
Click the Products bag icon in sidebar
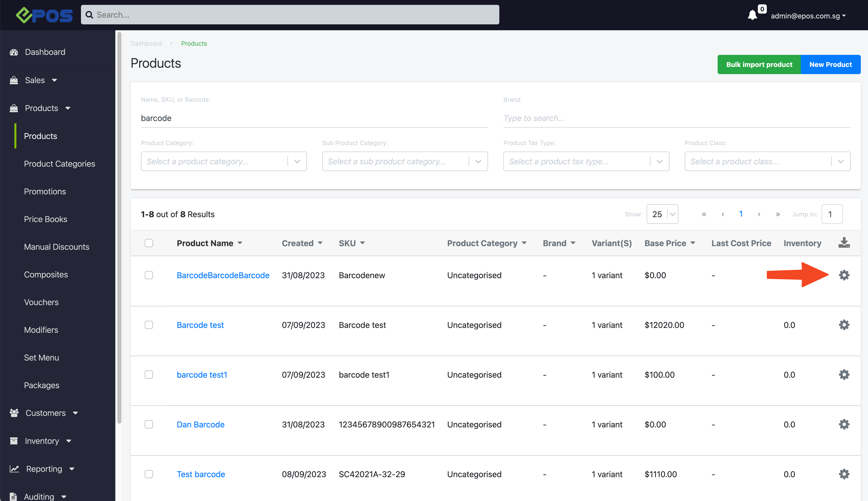point(14,108)
